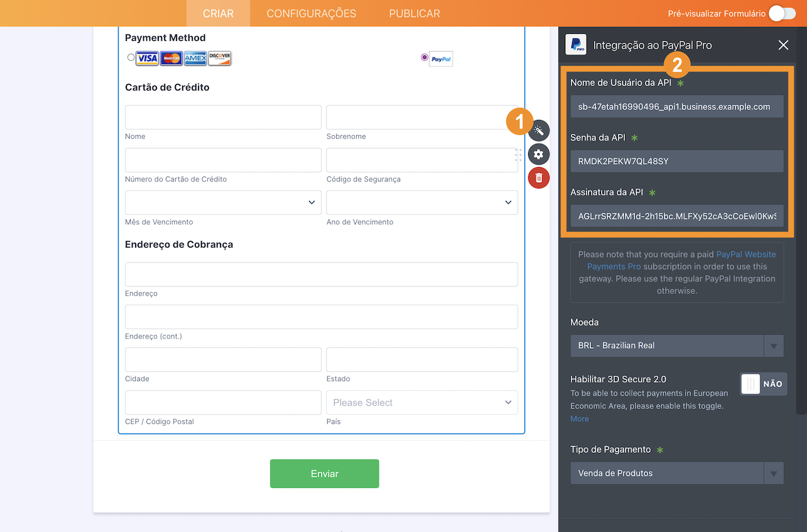Open the Tipo de Pagamento dropdown
This screenshot has height=532, width=807.
(677, 473)
